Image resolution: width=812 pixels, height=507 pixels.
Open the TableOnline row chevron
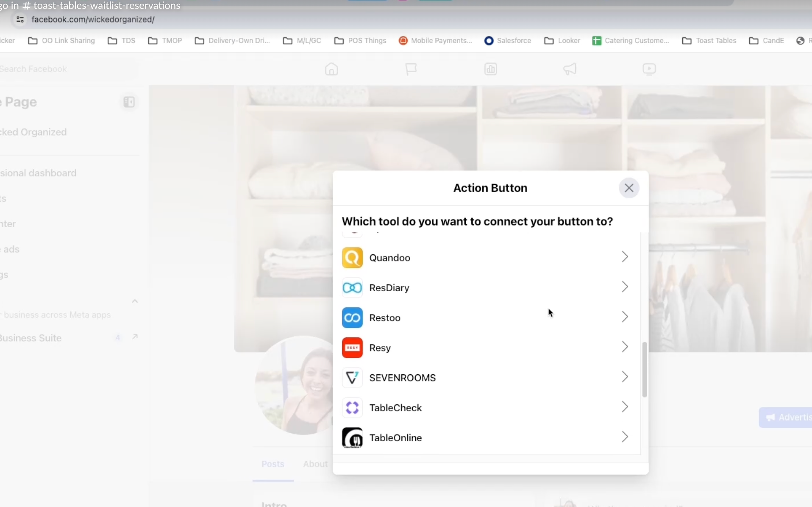coord(625,437)
